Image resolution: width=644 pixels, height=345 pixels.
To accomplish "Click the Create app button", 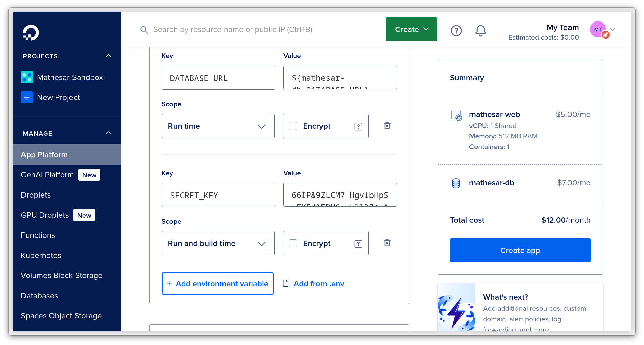I will coord(520,250).
